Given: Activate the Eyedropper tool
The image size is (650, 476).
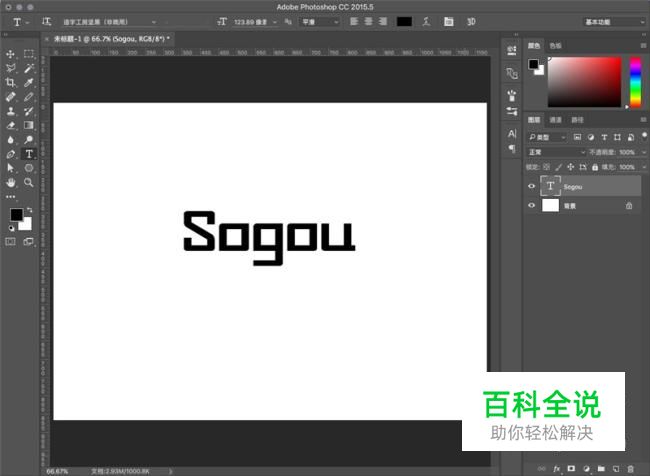Looking at the screenshot, I should click(29, 83).
